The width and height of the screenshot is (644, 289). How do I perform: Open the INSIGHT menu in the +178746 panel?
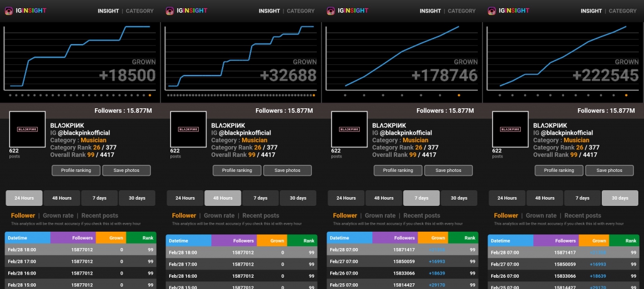430,11
